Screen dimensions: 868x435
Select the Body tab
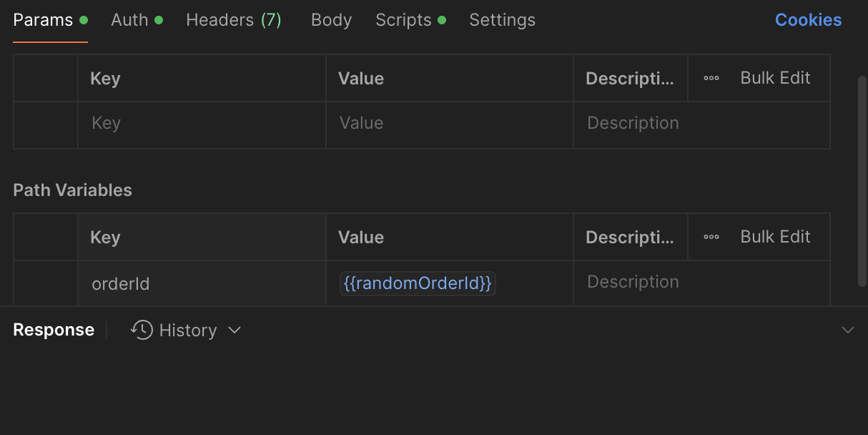tap(331, 20)
